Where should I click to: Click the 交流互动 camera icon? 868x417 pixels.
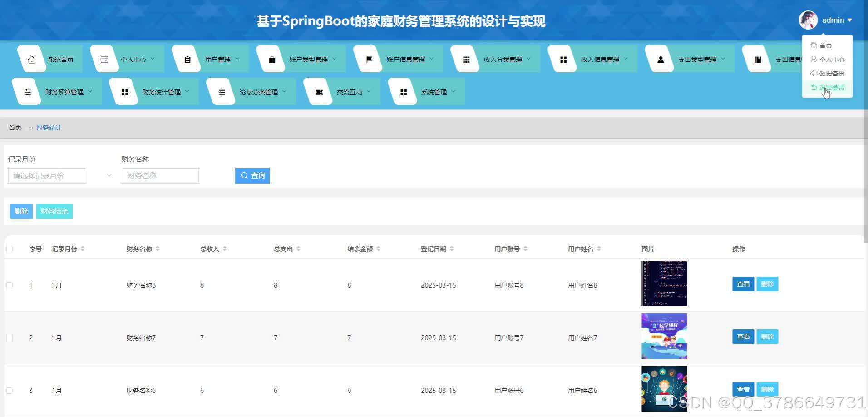[319, 91]
